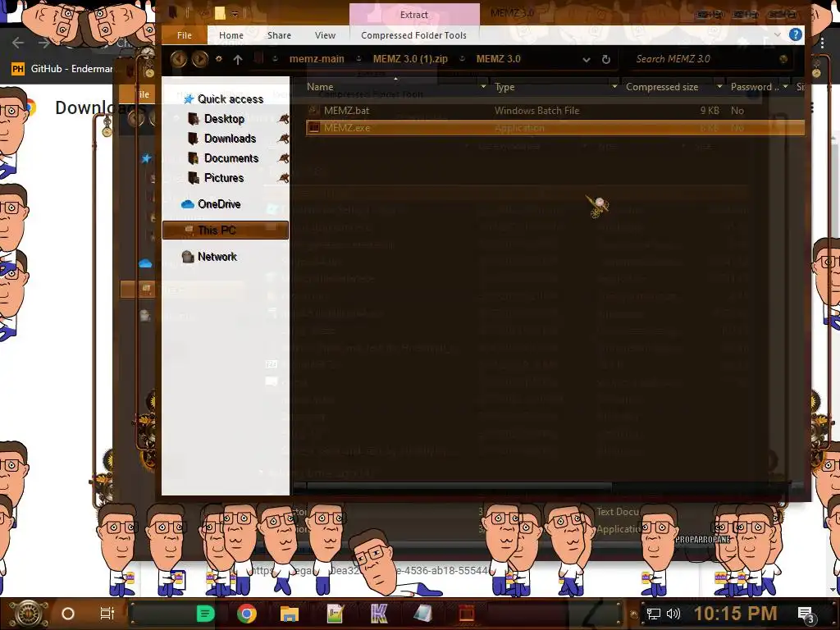Open the View ribbon tab

pos(325,35)
